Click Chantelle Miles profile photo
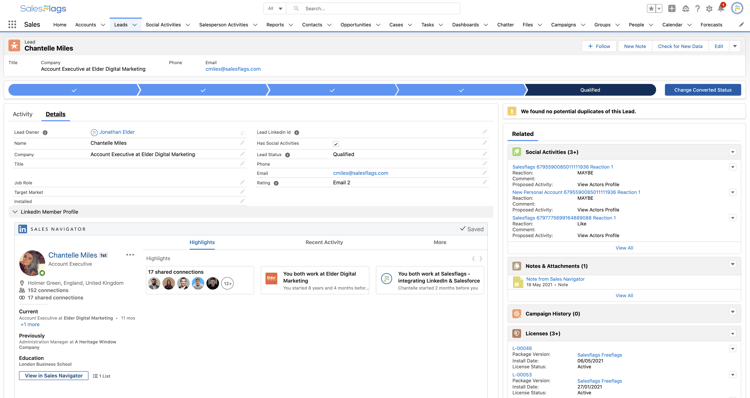Screen dimensions: 750x398 (32, 263)
